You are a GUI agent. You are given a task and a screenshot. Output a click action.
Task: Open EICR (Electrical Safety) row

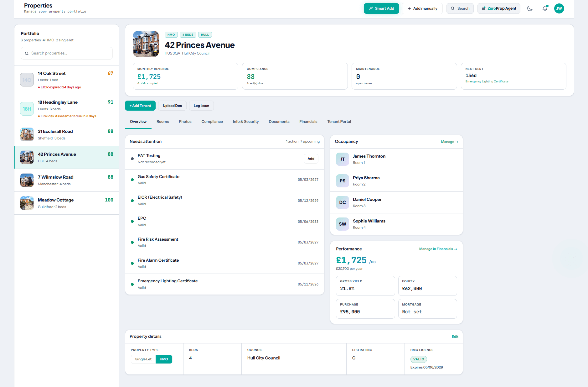click(x=224, y=201)
